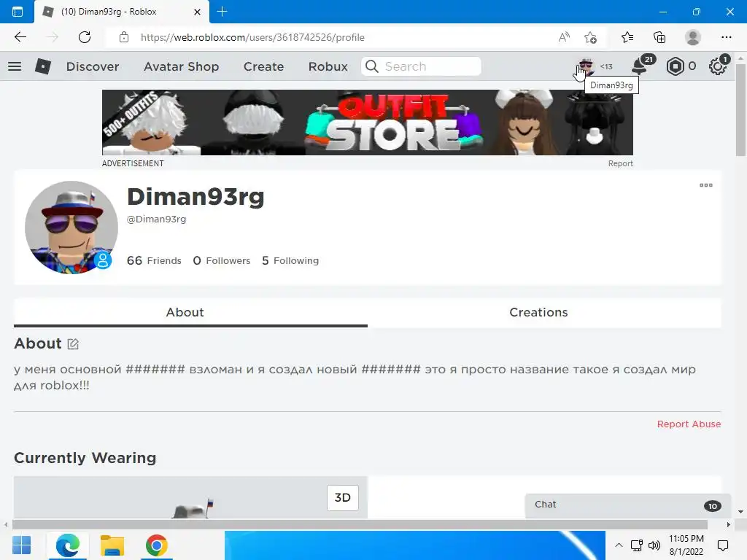The width and height of the screenshot is (747, 560).
Task: Open Google Chrome from taskbar
Action: 156,545
